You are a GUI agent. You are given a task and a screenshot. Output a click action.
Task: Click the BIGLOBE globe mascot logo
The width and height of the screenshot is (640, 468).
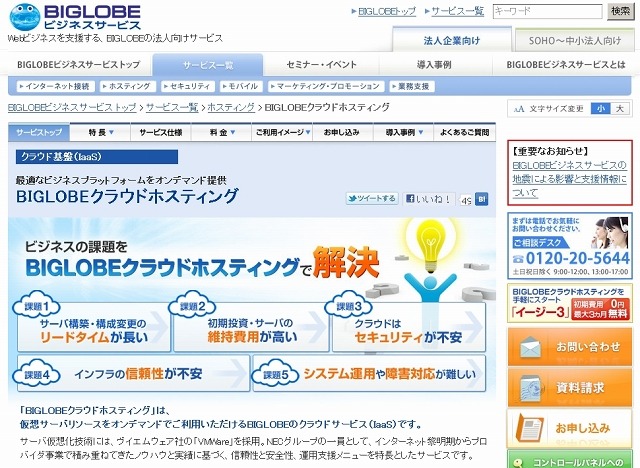24,17
